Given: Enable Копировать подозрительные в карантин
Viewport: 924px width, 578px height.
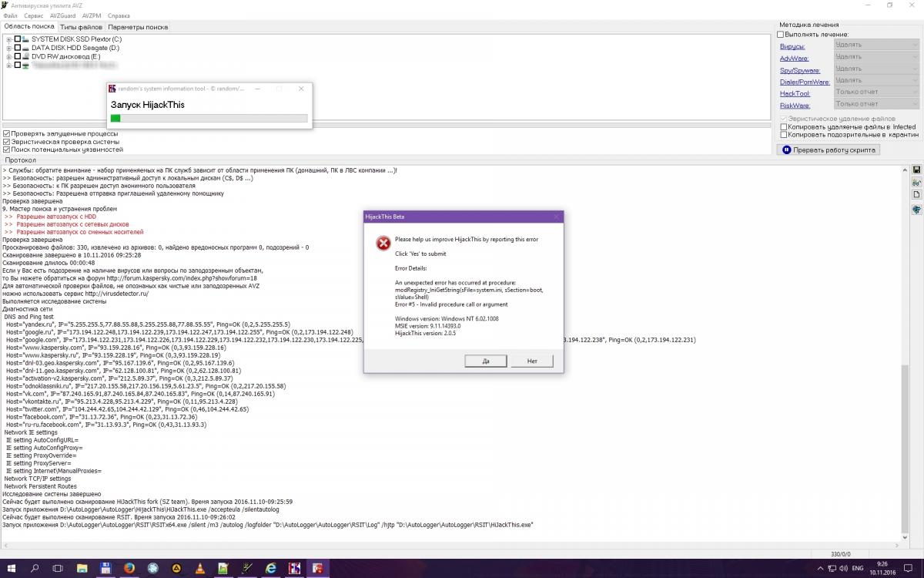Looking at the screenshot, I should [784, 135].
